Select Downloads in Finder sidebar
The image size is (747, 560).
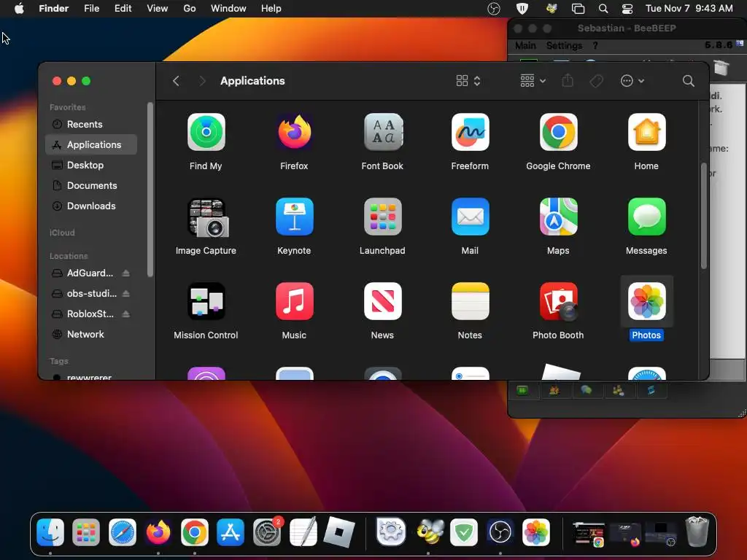(91, 206)
